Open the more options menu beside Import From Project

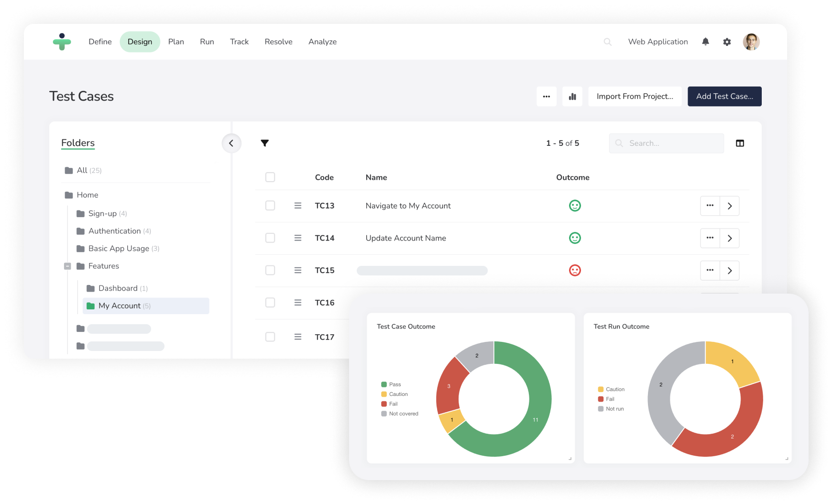click(x=546, y=96)
